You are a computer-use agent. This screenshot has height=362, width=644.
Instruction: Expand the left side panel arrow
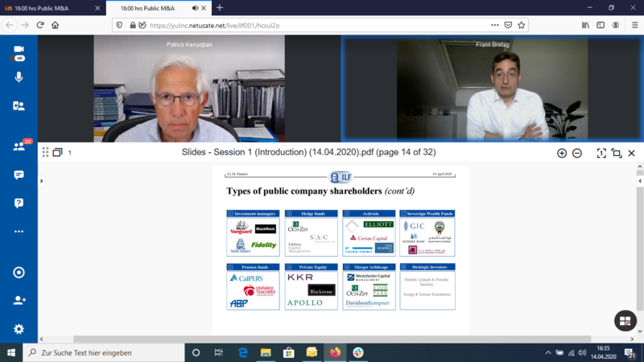coord(42,181)
